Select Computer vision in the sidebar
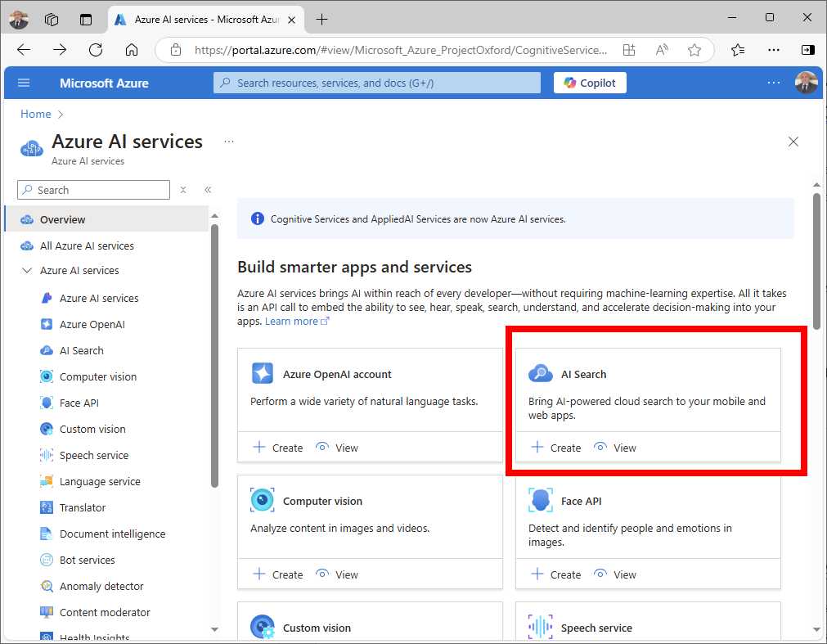The height and width of the screenshot is (644, 827). click(x=98, y=376)
